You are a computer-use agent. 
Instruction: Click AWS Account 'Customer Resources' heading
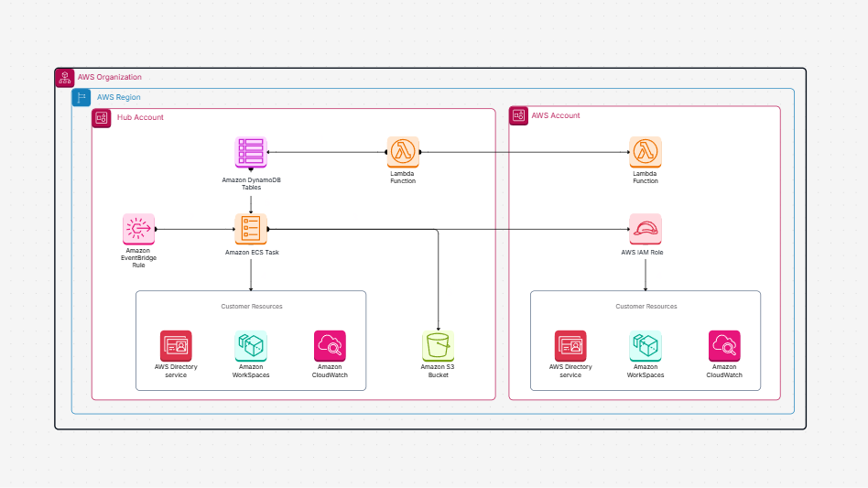646,307
